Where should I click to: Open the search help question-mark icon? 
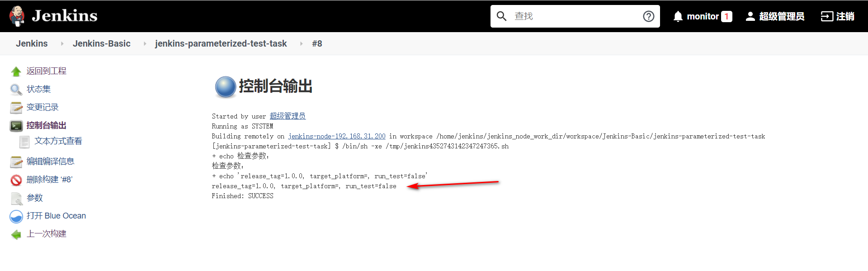coord(649,16)
